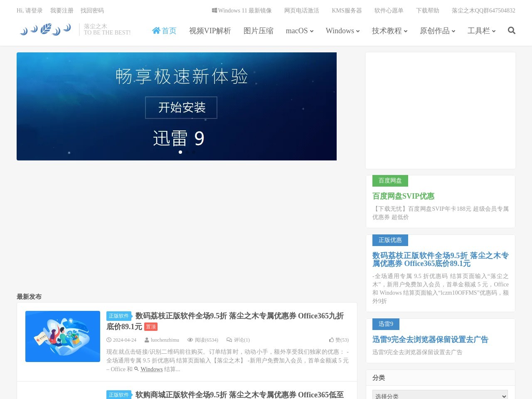
Task: Click 评论(1) comments link
Action: pyautogui.click(x=238, y=340)
